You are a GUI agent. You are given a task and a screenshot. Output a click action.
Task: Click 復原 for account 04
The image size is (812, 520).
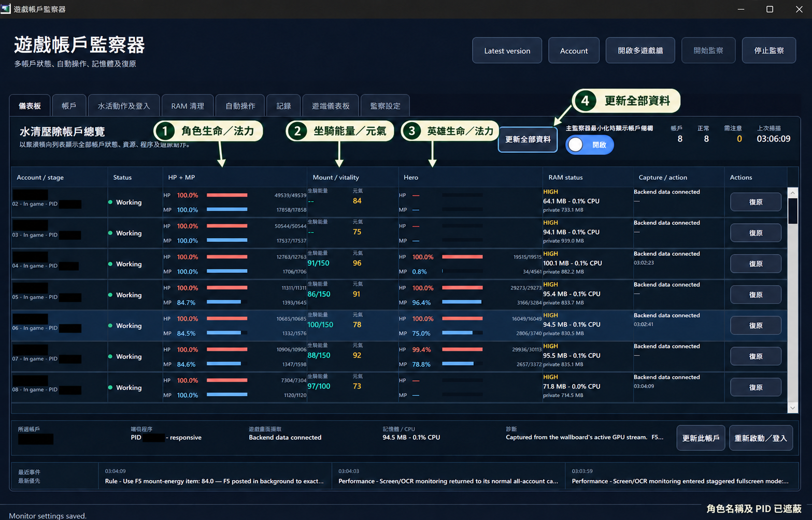[756, 264]
